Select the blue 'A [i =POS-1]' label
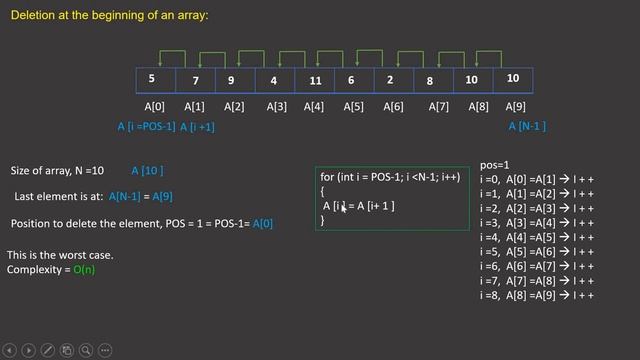This screenshot has height=360, width=640. [147, 127]
